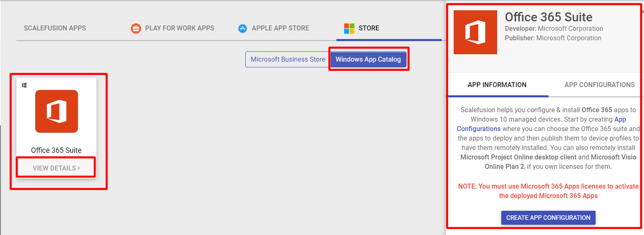Click Create App Configuration button
Screen dimensions: 644x235
pos(548,218)
